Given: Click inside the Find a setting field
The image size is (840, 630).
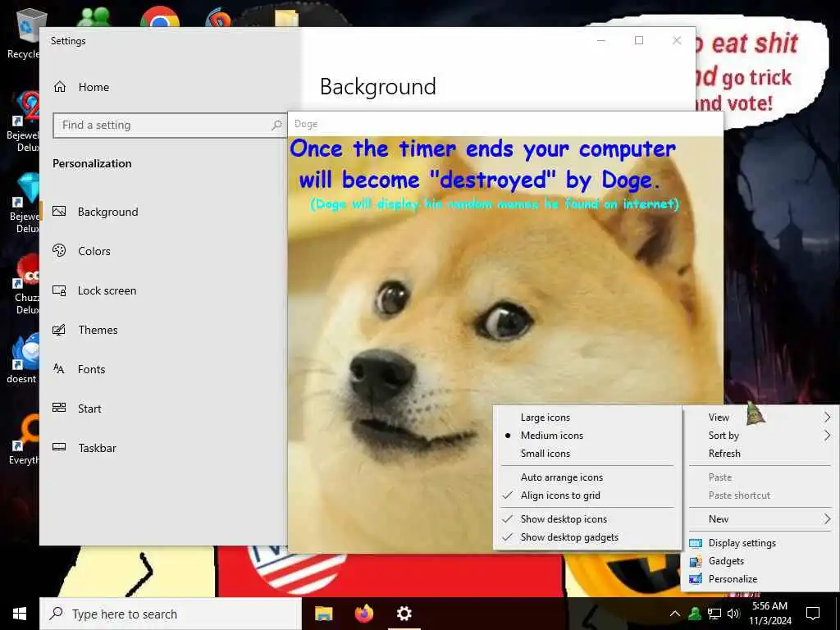Looking at the screenshot, I should (x=170, y=125).
